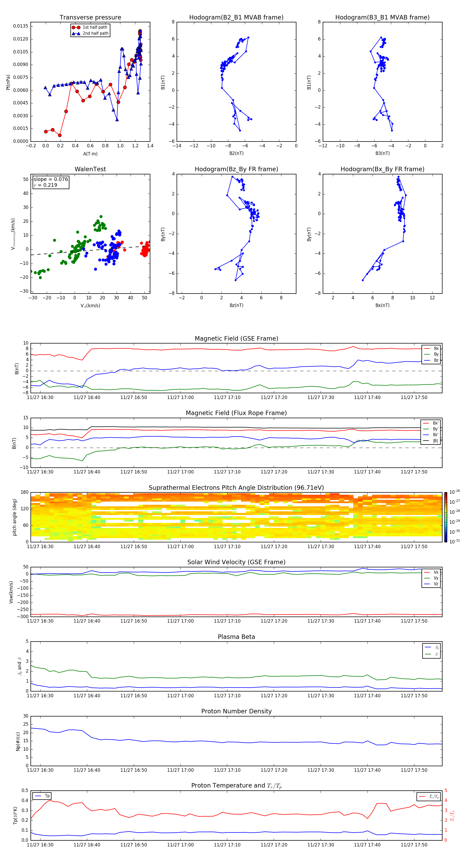This screenshot has width=473, height=868.
Task: Click the "Hodogram(B2_B1 MVAB frame)" title
Action: (236, 18)
